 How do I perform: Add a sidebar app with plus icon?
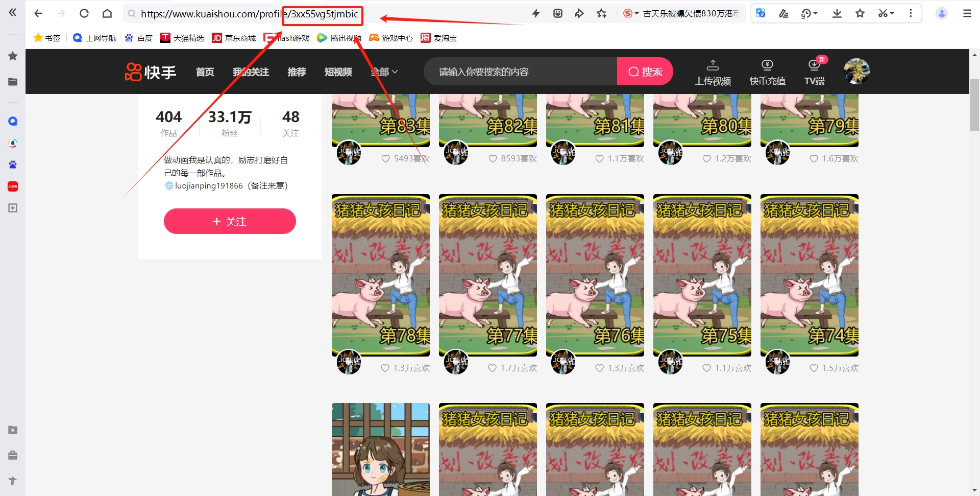pos(13,208)
